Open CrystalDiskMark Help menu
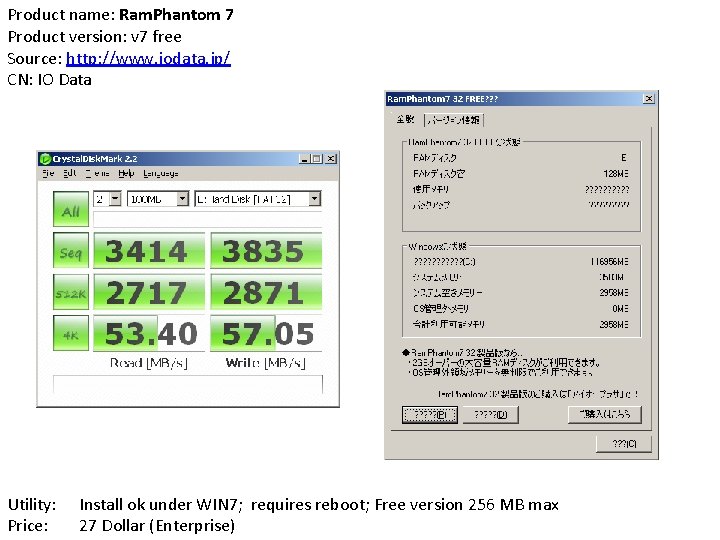Screen dimensions: 720x540 [x=126, y=174]
